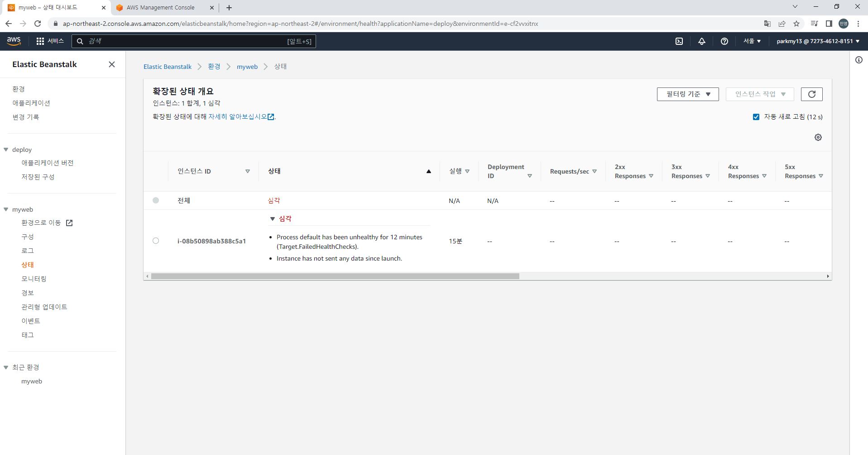Click the horizontal table scrollbar thumb
The width and height of the screenshot is (868, 455).
(x=335, y=276)
